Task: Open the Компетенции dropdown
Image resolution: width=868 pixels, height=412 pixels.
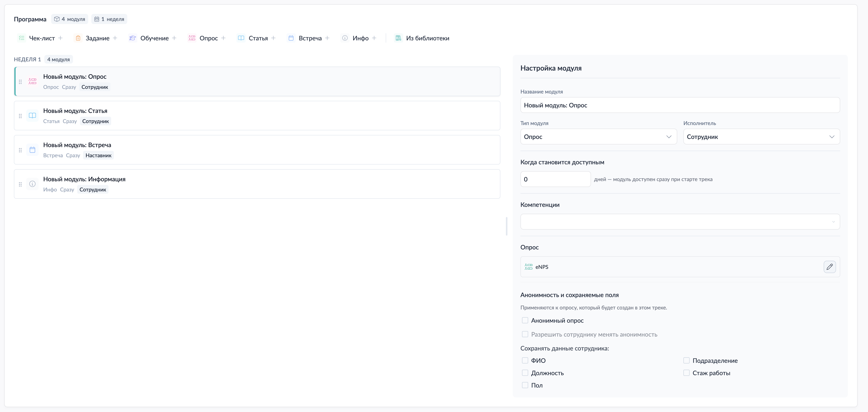Action: pos(680,222)
